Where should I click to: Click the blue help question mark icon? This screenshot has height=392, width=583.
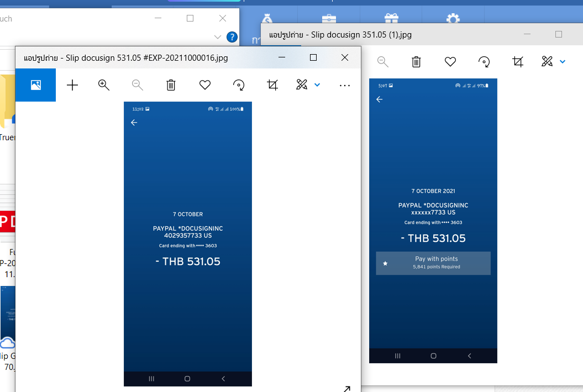click(232, 37)
